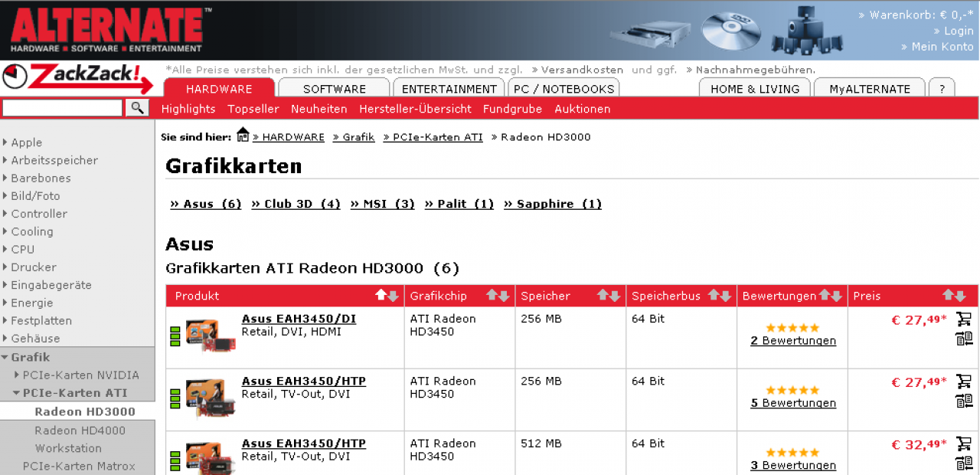
Task: Add 512 MB EAH3450/HTP to cart icon
Action: point(964,443)
